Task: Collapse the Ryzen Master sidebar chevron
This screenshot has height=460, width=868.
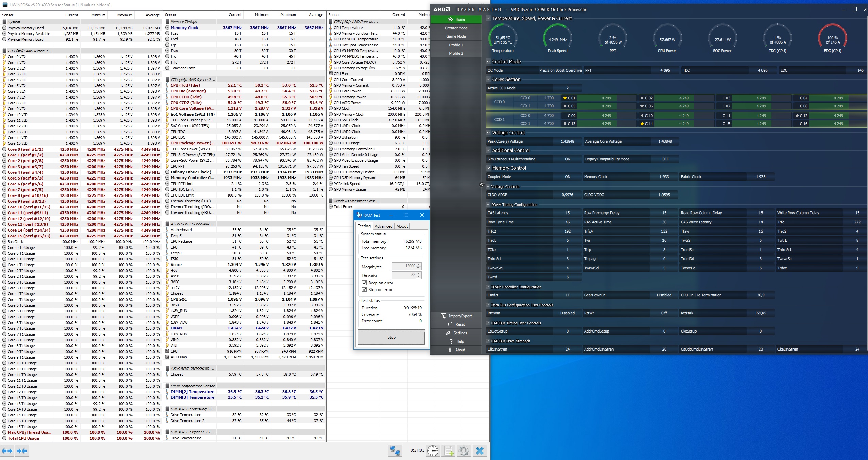Action: coord(481,185)
